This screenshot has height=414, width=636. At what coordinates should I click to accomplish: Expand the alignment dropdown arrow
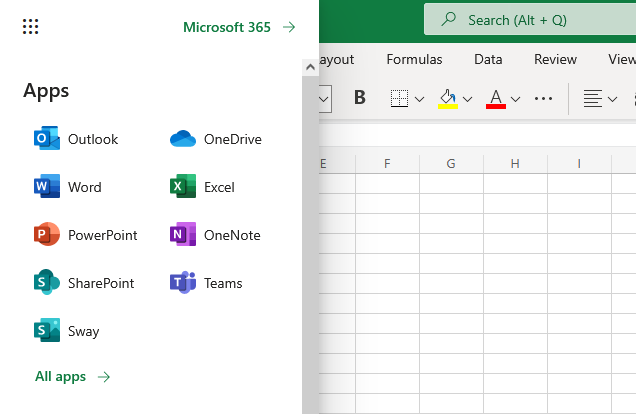click(612, 99)
